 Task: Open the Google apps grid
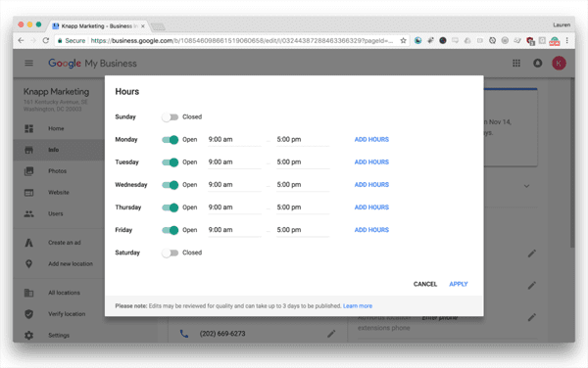(516, 63)
